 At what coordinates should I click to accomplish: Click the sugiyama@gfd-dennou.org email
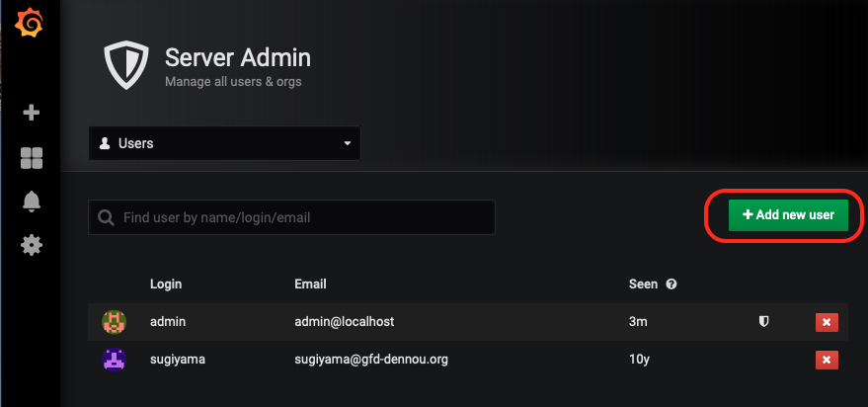coord(371,360)
